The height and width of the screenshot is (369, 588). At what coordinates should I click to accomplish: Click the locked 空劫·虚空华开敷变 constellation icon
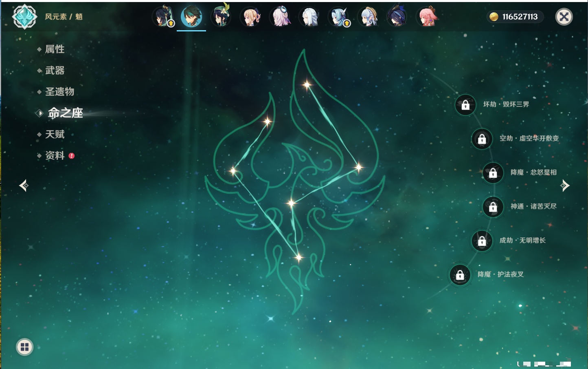coord(482,139)
